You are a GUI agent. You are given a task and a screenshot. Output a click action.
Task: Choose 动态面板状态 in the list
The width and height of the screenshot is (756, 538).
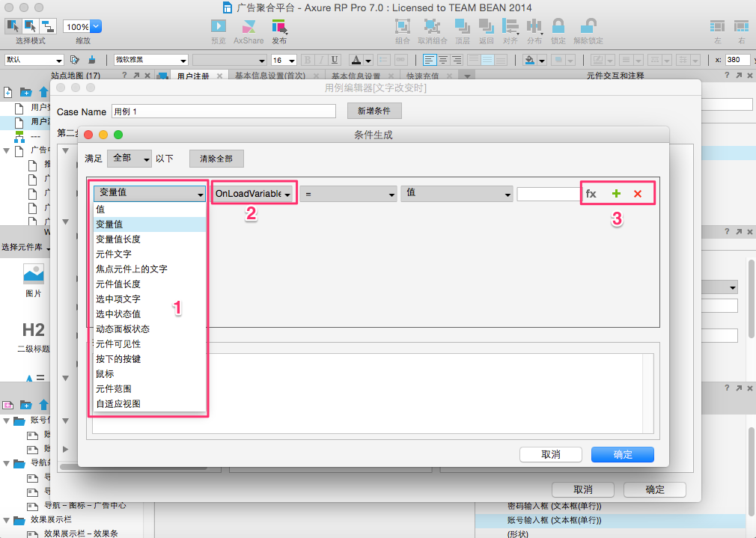tap(123, 328)
